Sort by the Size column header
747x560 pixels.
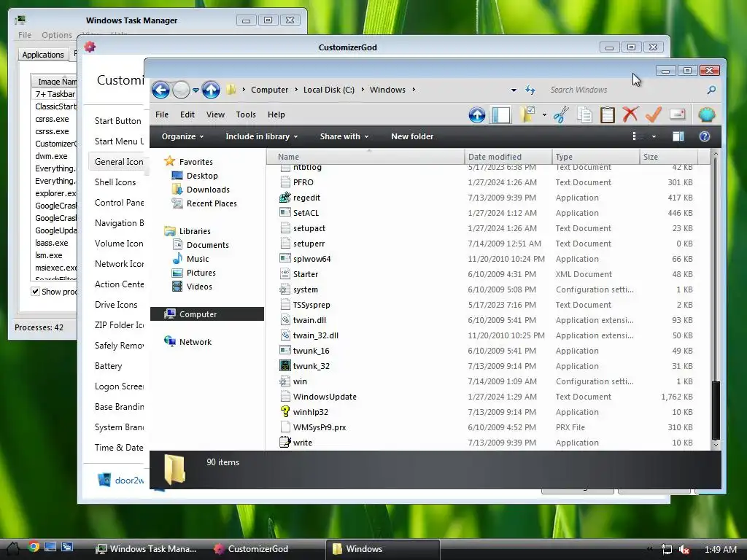click(668, 157)
